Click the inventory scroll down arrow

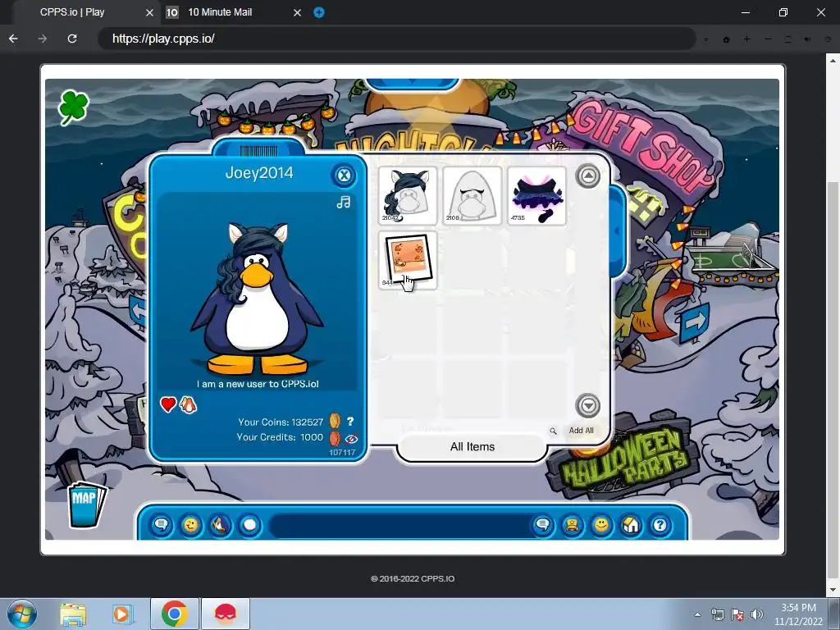click(x=587, y=405)
